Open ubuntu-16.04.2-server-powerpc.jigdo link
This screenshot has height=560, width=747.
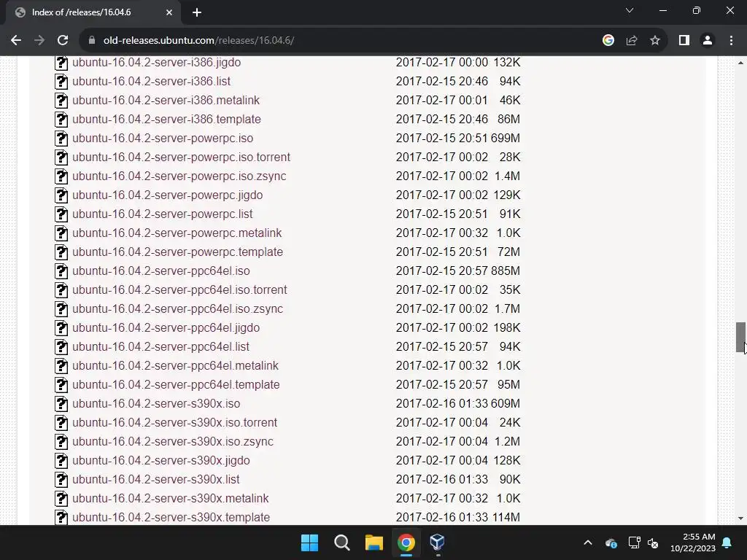pyautogui.click(x=167, y=195)
